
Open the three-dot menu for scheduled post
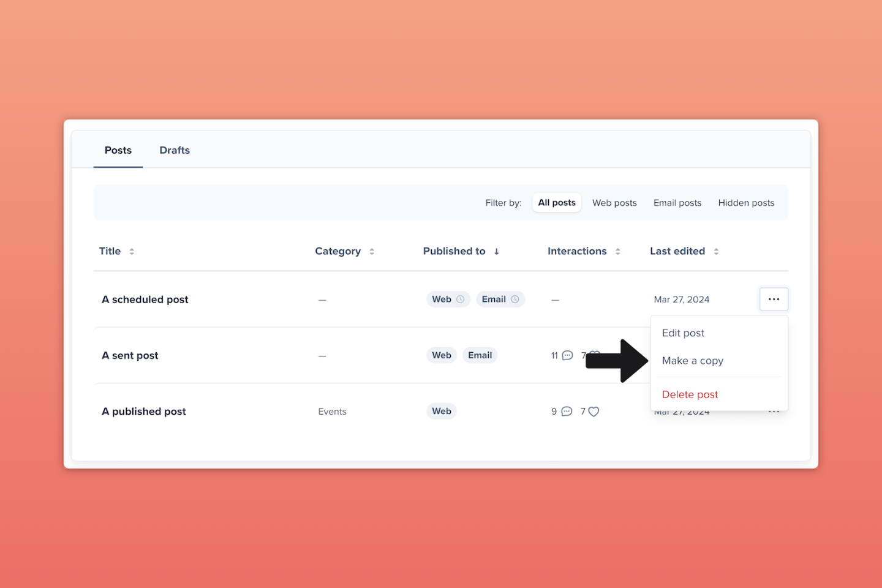(x=774, y=300)
